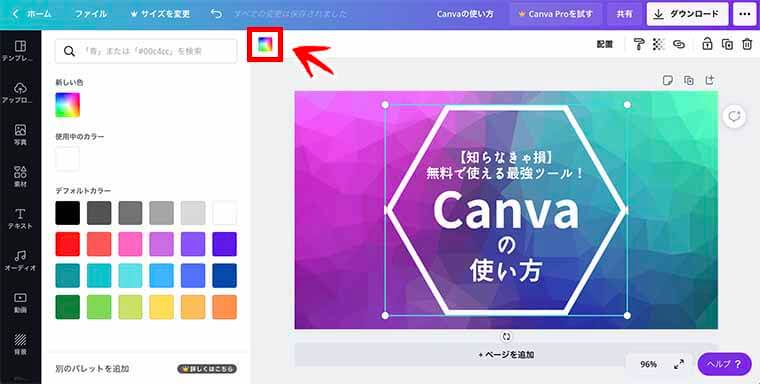Delete element with trash can icon
760x384 pixels.
[x=747, y=44]
